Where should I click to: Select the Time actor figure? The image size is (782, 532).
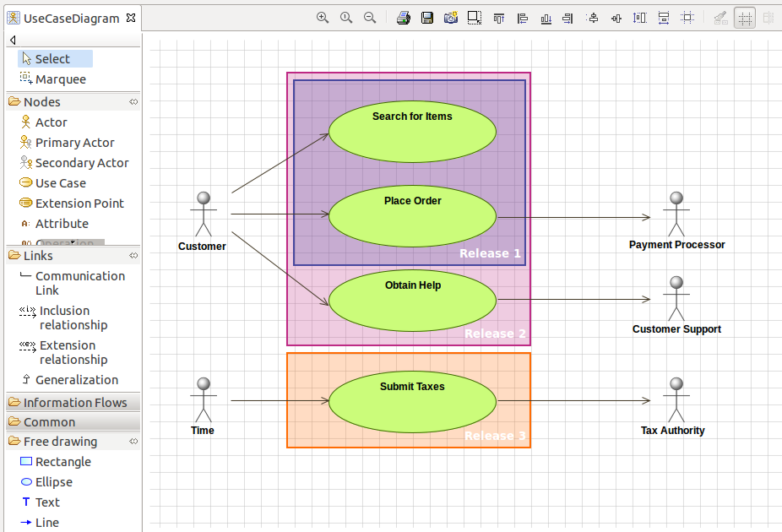tap(204, 400)
